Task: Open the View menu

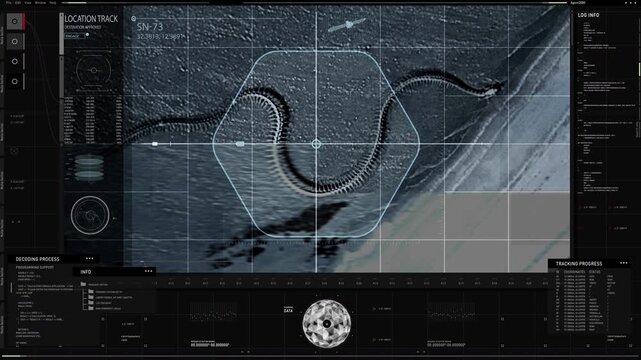Action: pos(28,2)
